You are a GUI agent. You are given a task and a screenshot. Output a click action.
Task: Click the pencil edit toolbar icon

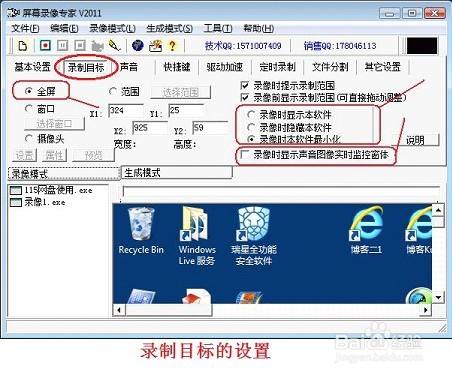115,45
